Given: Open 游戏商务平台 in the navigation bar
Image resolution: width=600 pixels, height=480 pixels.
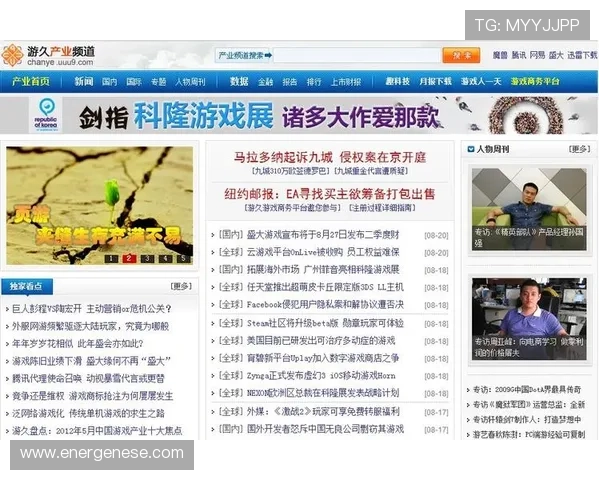Looking at the screenshot, I should [535, 82].
